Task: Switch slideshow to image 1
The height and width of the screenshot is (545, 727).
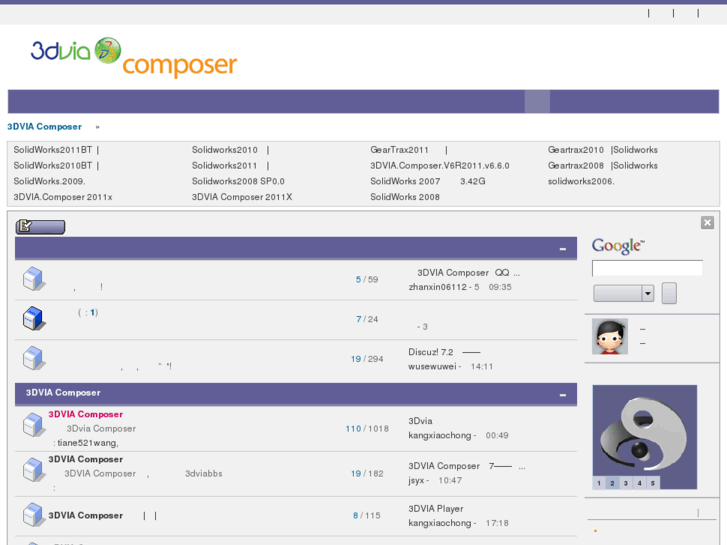Action: point(599,483)
